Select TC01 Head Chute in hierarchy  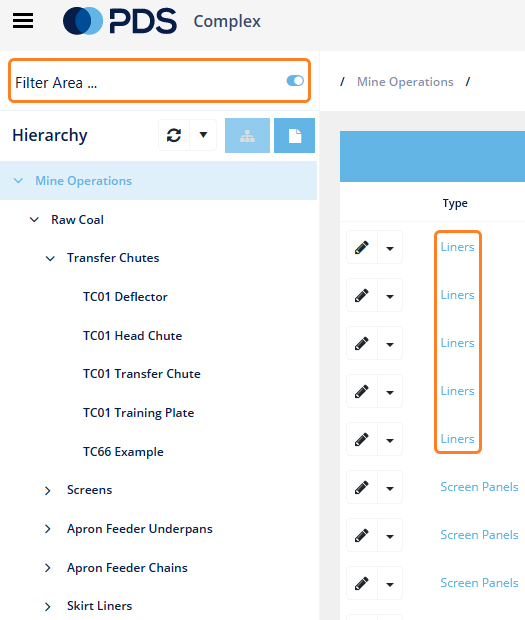coord(132,336)
